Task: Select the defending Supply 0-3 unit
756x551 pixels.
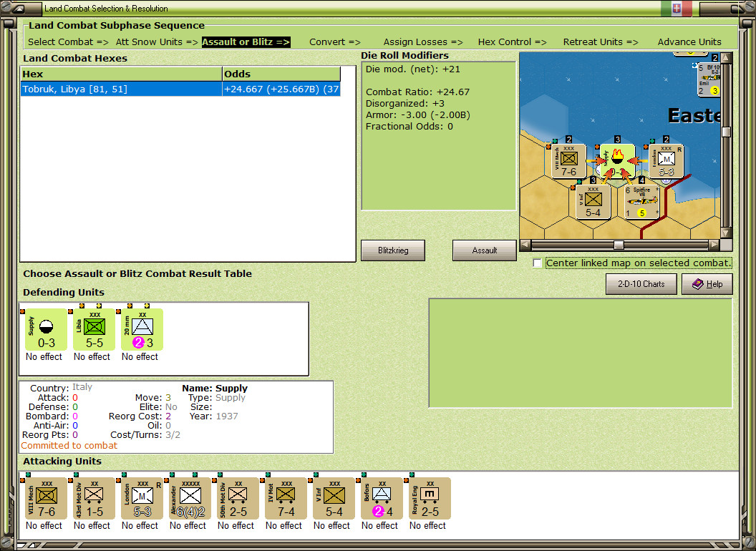Action: coord(46,330)
